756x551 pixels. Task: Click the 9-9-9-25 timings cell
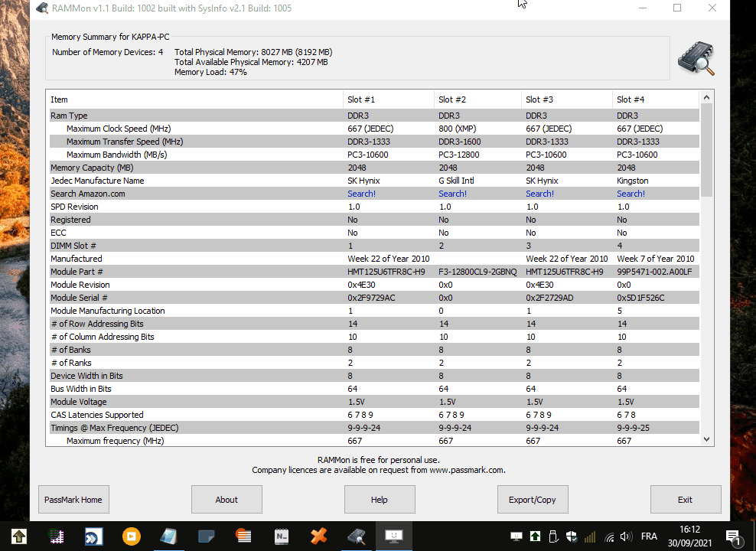(x=633, y=428)
